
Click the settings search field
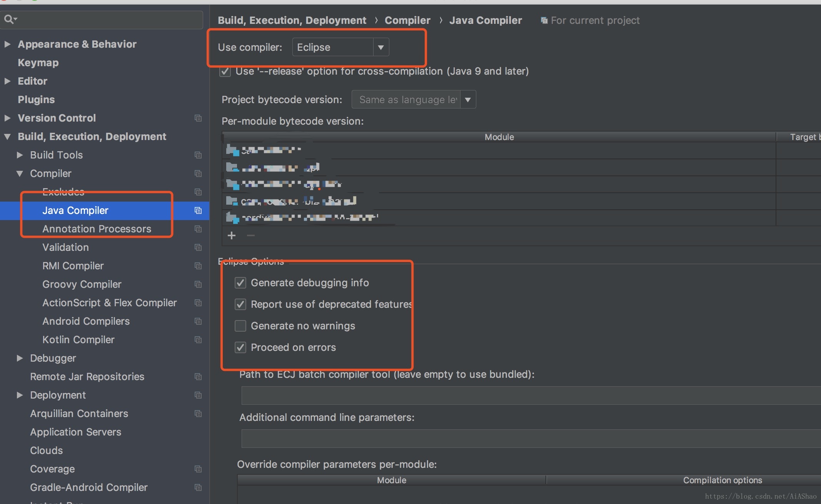pos(102,19)
